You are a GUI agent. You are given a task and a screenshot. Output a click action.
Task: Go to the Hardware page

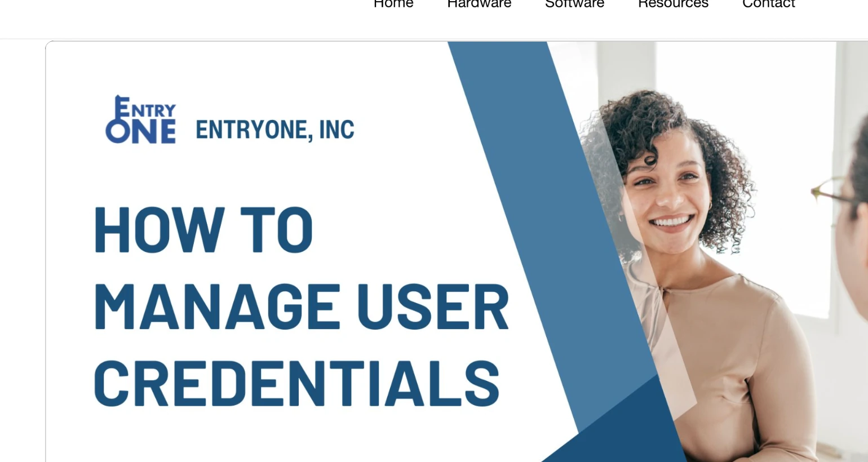pyautogui.click(x=479, y=4)
